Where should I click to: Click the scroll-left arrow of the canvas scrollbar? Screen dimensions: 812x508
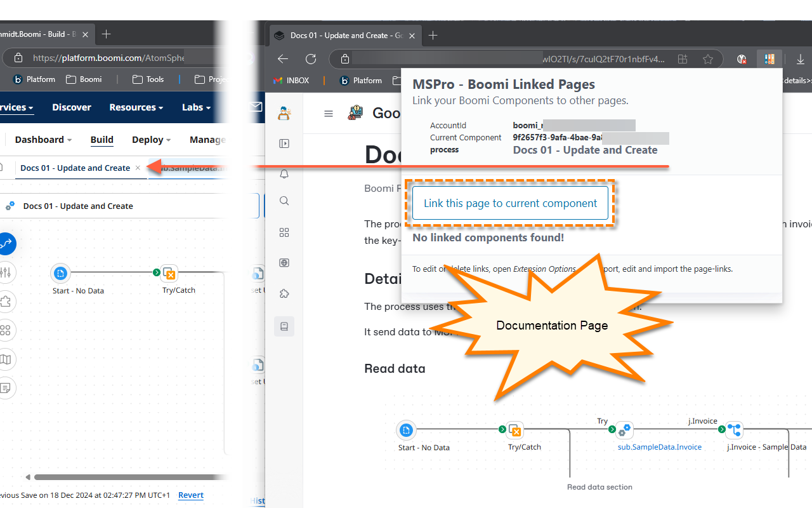tap(27, 477)
